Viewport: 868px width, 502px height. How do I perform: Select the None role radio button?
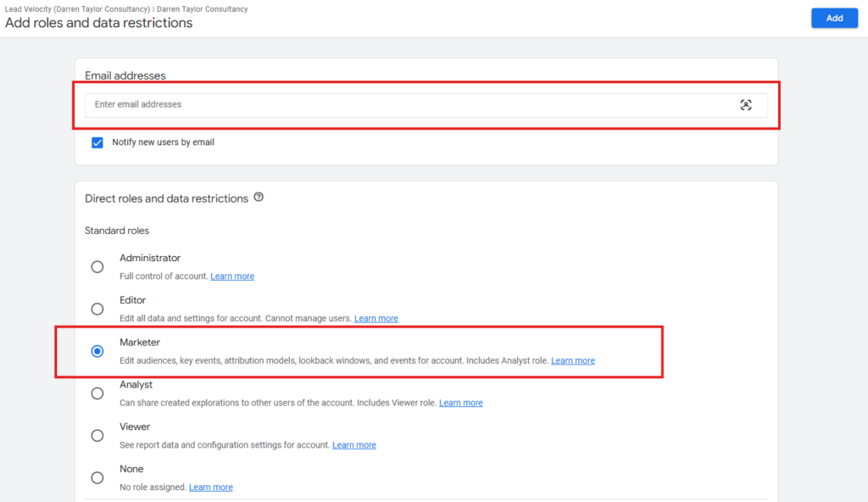[x=97, y=477]
